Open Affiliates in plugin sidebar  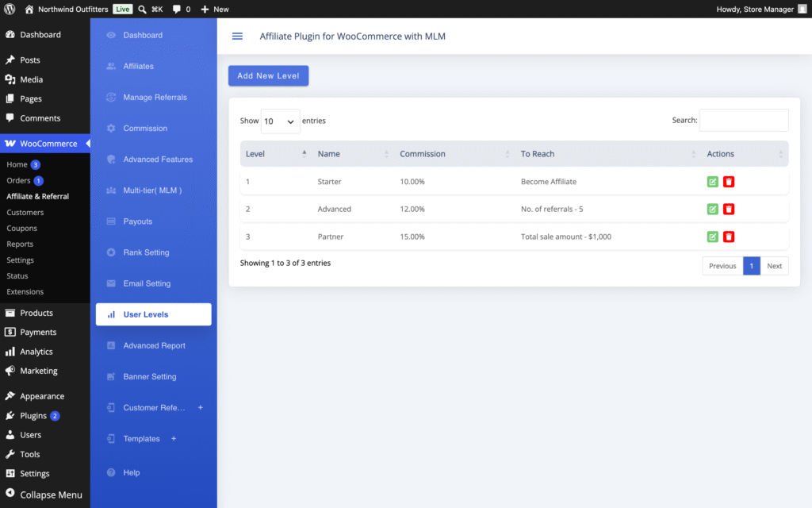click(x=153, y=67)
